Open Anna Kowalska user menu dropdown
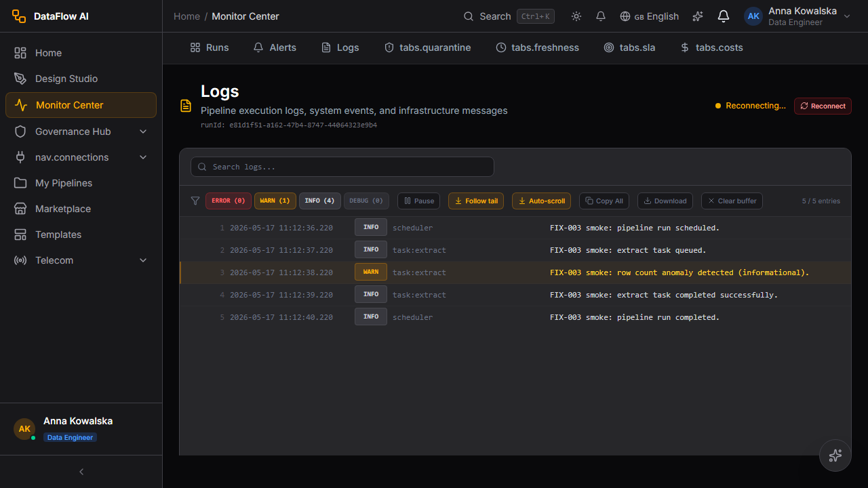 [x=797, y=16]
